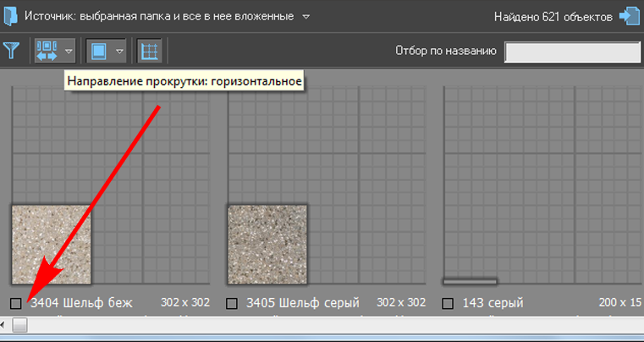Click the scrollbar left arrow
Screen dimensions: 644x342
3,325
